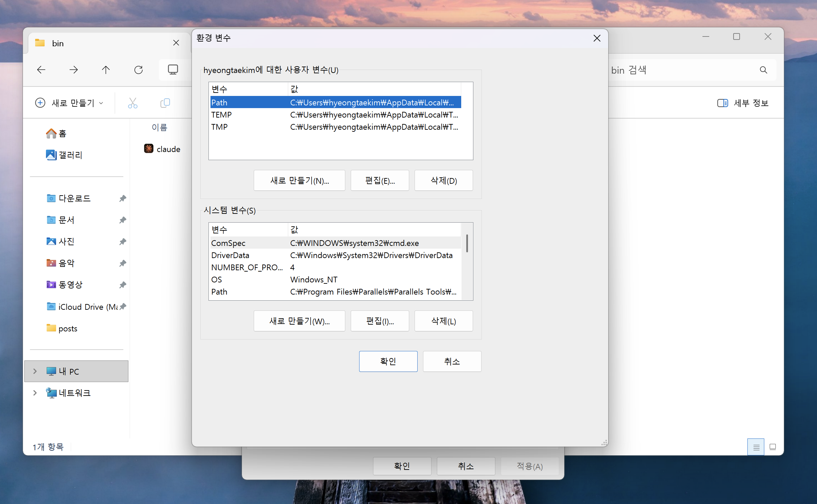This screenshot has height=504, width=817.
Task: Expand the 네트워크 tree node
Action: coord(35,393)
